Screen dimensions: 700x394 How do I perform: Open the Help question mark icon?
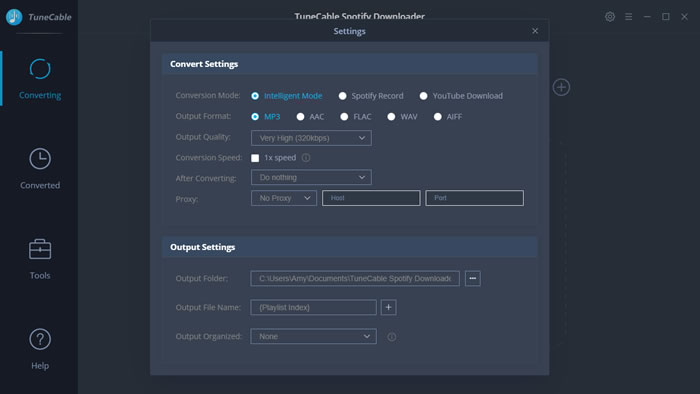[x=40, y=339]
